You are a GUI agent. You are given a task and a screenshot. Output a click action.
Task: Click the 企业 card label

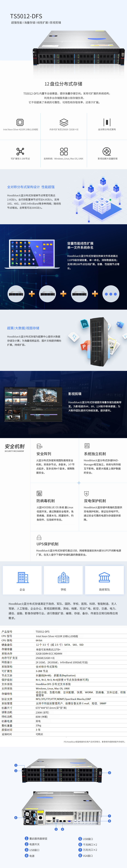(x=22, y=589)
